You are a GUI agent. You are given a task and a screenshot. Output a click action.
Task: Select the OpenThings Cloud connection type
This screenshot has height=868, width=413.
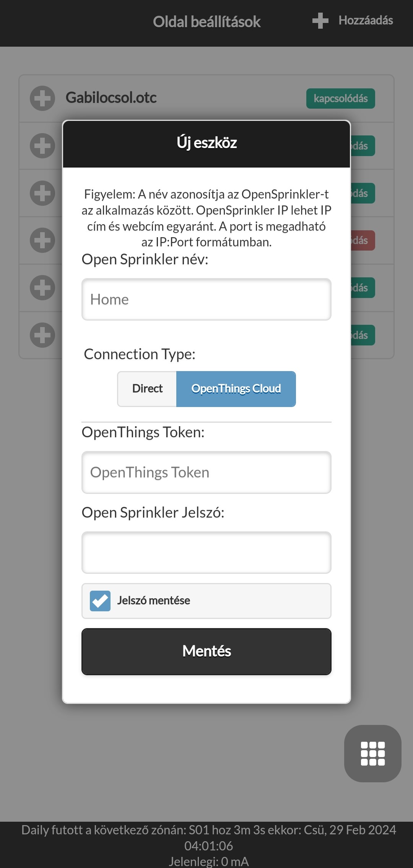click(x=236, y=389)
